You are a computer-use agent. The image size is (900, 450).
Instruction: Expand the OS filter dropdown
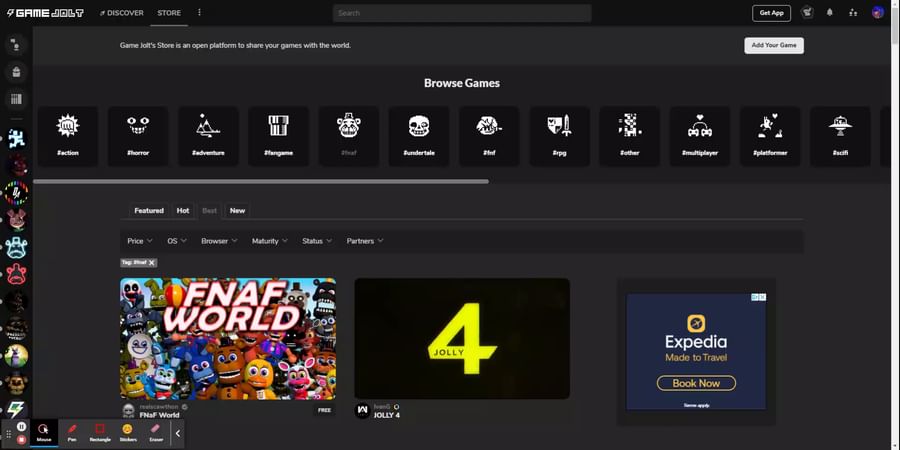177,241
